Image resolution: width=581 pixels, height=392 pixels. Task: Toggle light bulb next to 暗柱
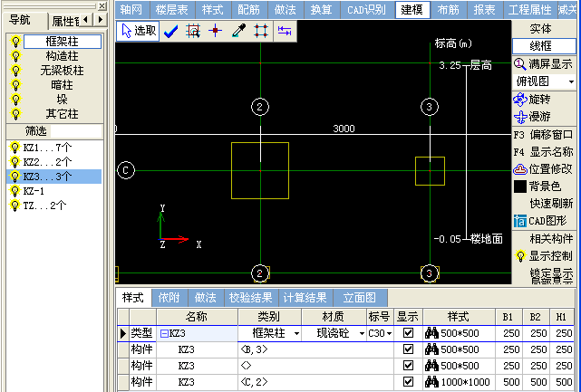[15, 85]
